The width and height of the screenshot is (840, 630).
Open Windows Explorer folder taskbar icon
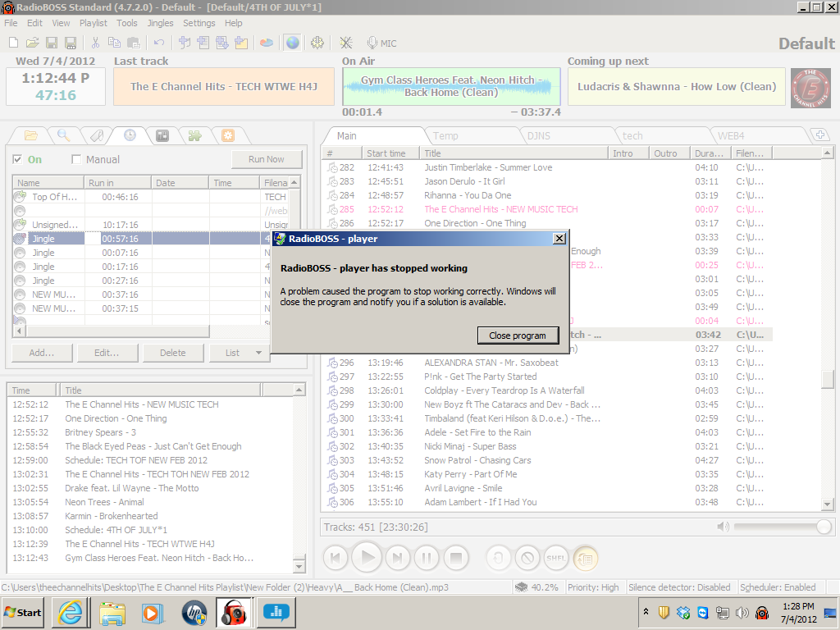[x=112, y=612]
